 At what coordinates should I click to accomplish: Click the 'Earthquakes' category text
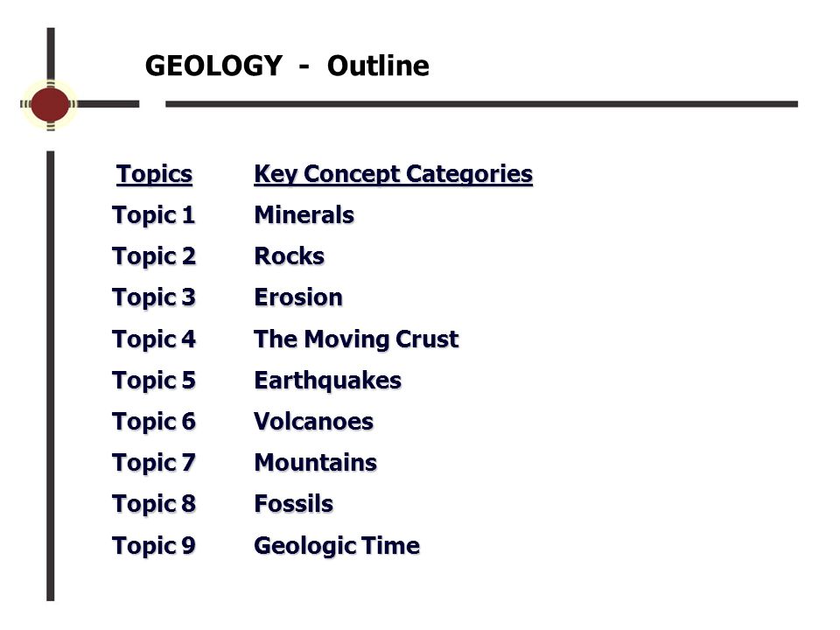[x=328, y=381]
